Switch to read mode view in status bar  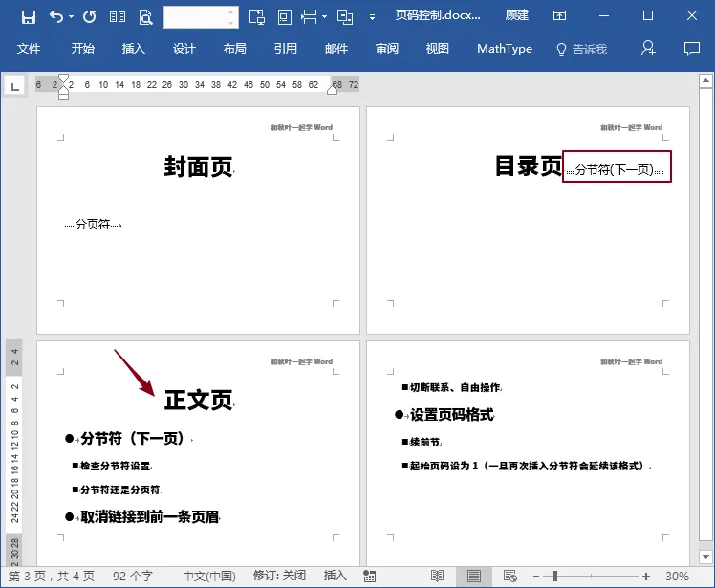437,577
